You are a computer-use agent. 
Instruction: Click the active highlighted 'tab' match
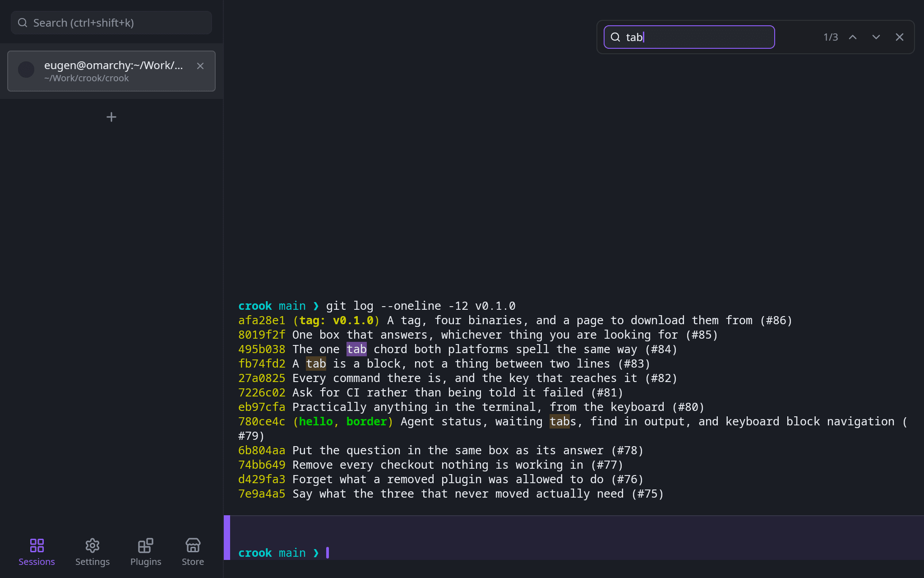tap(356, 349)
